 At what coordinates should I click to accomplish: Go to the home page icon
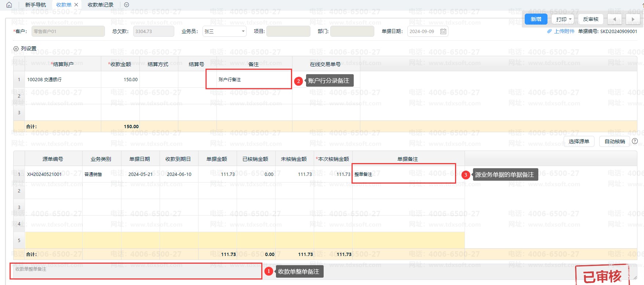9,5
